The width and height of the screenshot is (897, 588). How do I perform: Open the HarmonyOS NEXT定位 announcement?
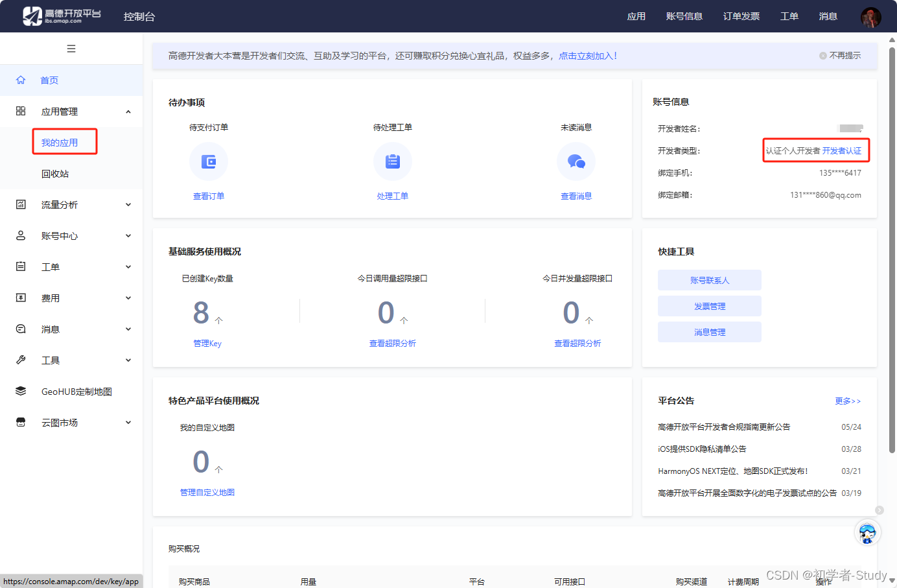[x=733, y=471]
